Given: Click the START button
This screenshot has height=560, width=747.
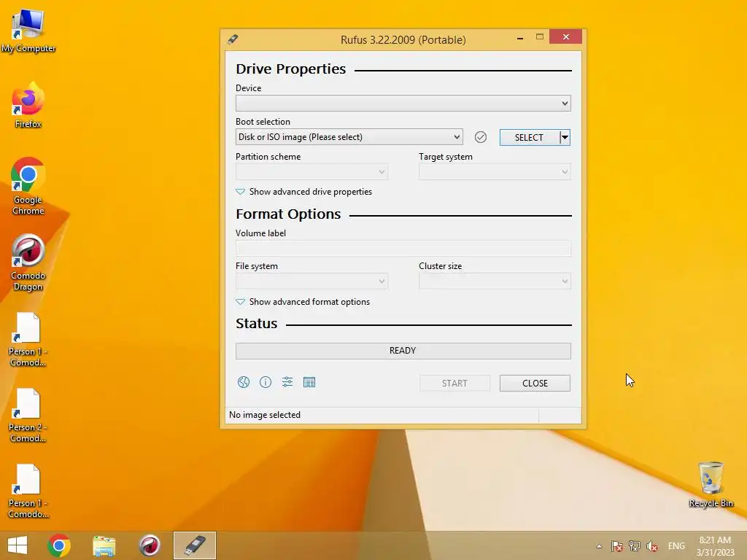Looking at the screenshot, I should tap(454, 384).
